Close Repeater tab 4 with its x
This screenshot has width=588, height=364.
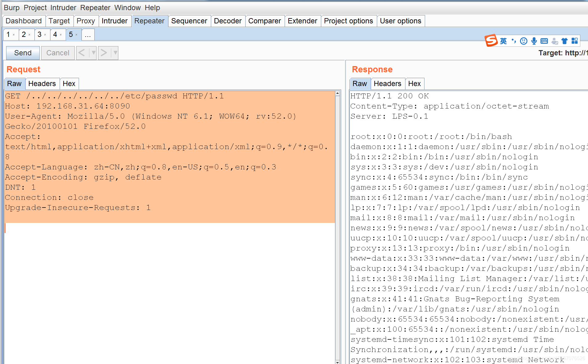click(61, 35)
